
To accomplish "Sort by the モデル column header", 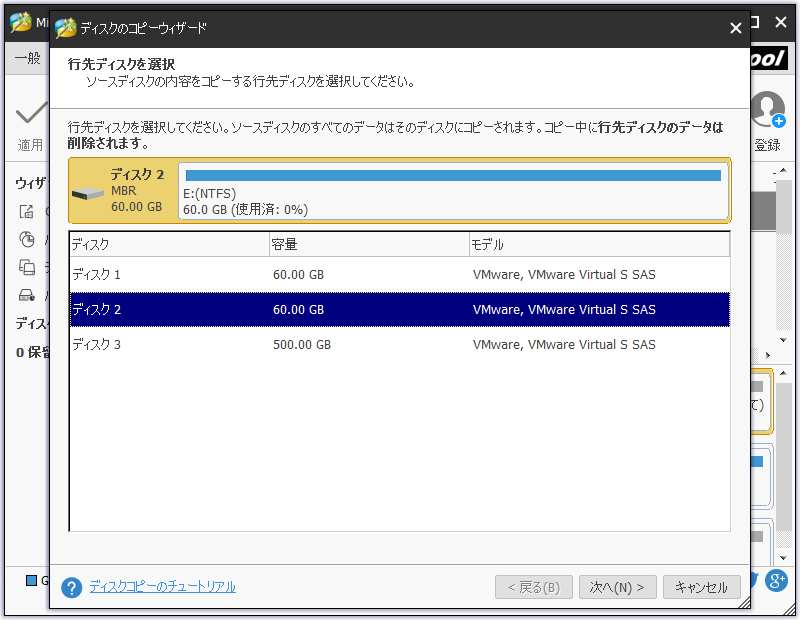I will tap(599, 244).
